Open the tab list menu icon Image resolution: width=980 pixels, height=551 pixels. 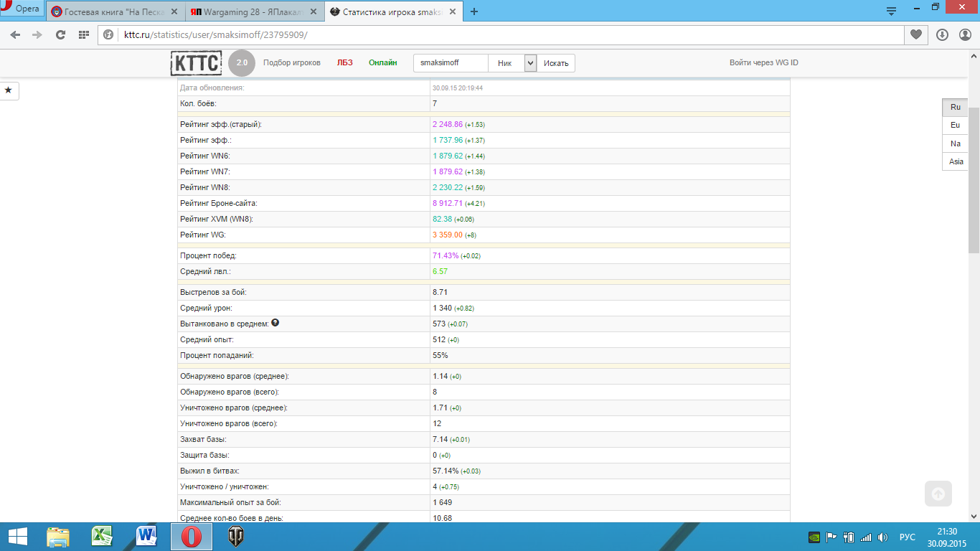click(891, 11)
